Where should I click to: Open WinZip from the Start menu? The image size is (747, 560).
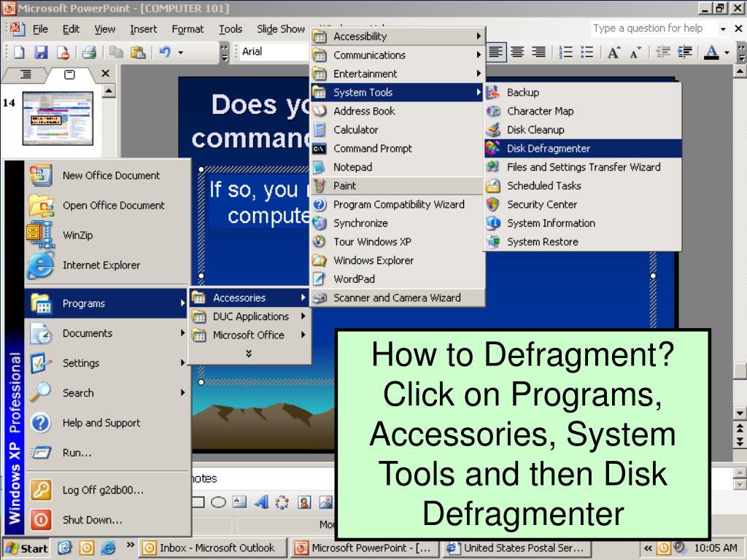pos(108,236)
